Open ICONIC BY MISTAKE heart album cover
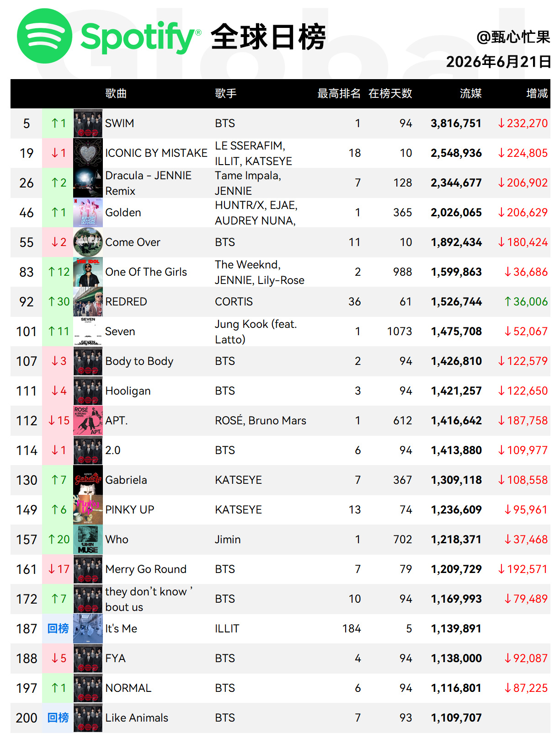 (88, 153)
